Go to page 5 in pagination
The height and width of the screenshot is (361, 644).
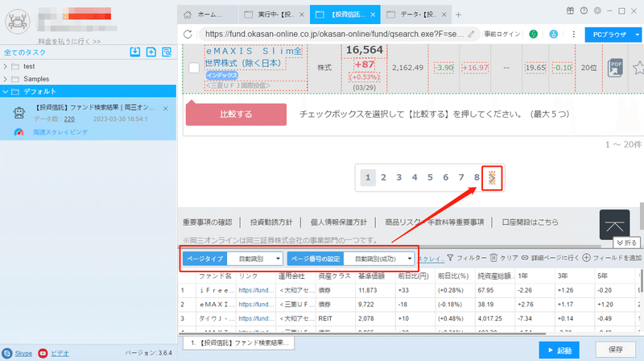430,177
